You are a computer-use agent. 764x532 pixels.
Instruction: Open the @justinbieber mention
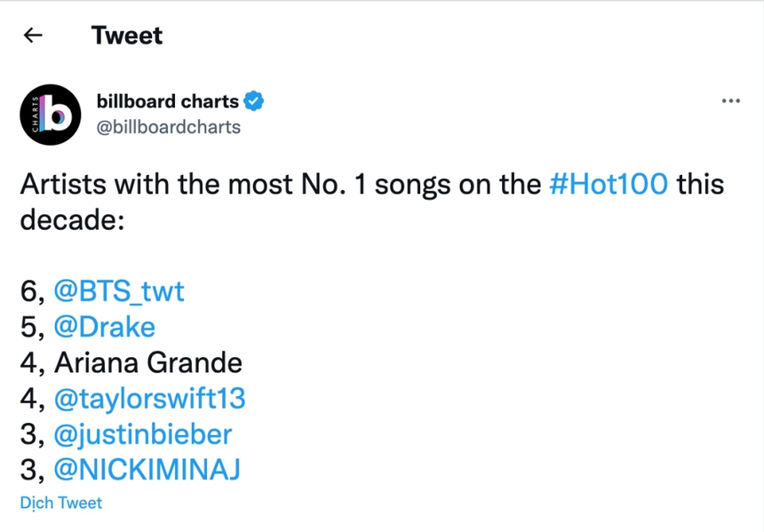(143, 434)
